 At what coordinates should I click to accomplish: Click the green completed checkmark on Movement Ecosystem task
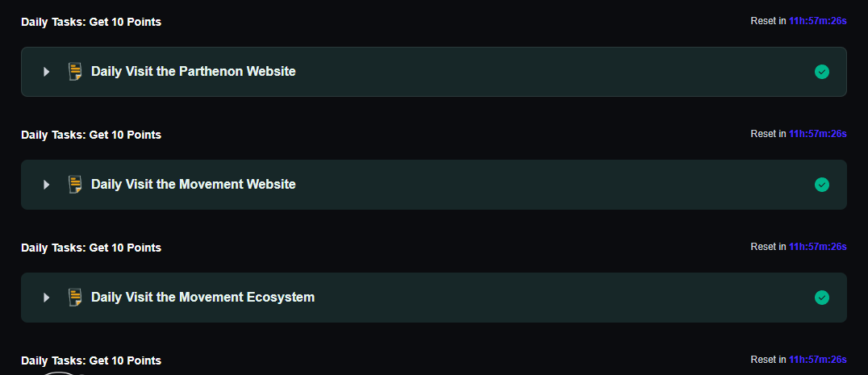click(822, 298)
